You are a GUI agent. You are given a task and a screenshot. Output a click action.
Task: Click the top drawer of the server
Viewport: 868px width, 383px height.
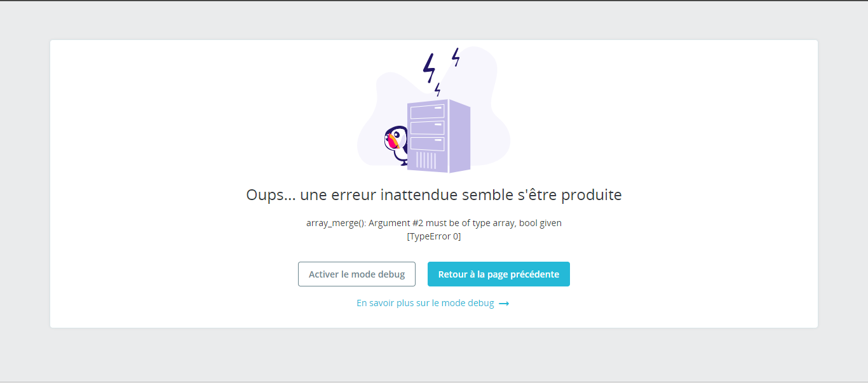coord(427,112)
